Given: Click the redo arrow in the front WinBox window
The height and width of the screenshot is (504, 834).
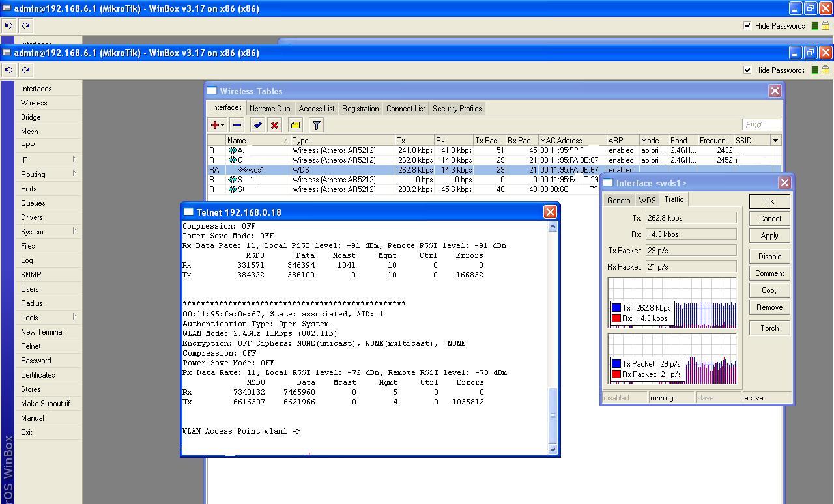Looking at the screenshot, I should tap(25, 70).
